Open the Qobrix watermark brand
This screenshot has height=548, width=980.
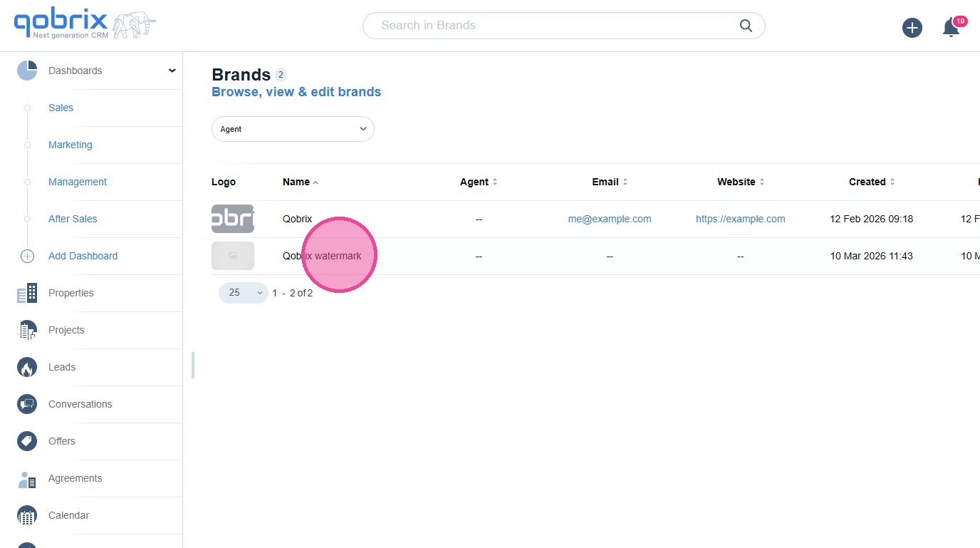coord(322,256)
